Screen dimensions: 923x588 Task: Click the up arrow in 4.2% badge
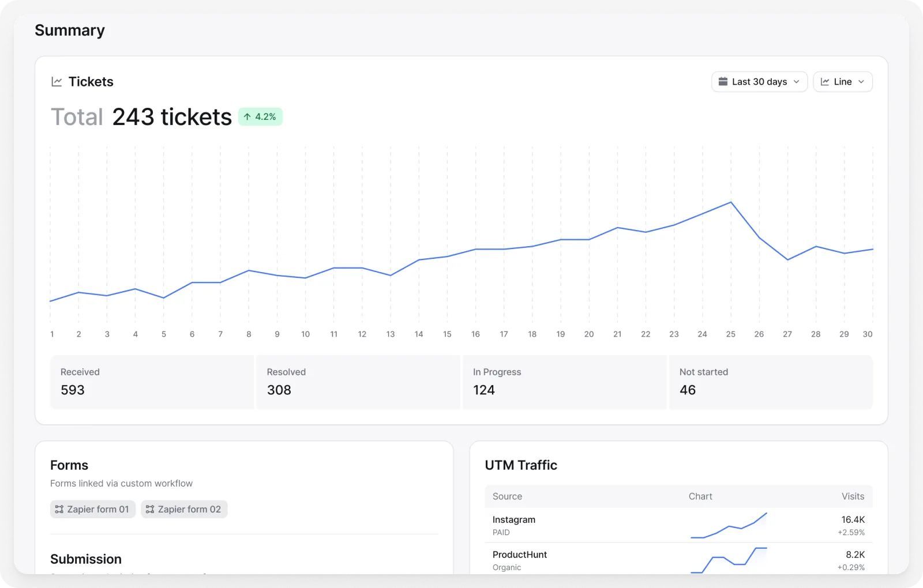247,117
